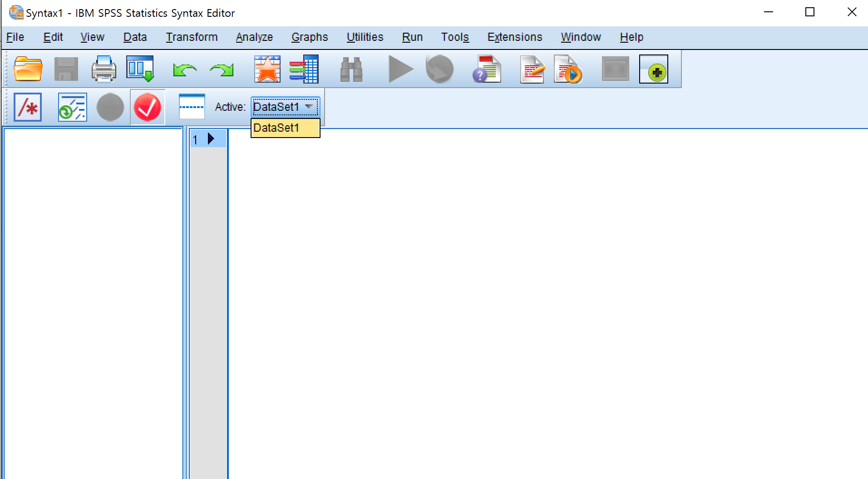This screenshot has width=868, height=479.
Task: Open a file with the folder icon
Action: click(x=28, y=69)
